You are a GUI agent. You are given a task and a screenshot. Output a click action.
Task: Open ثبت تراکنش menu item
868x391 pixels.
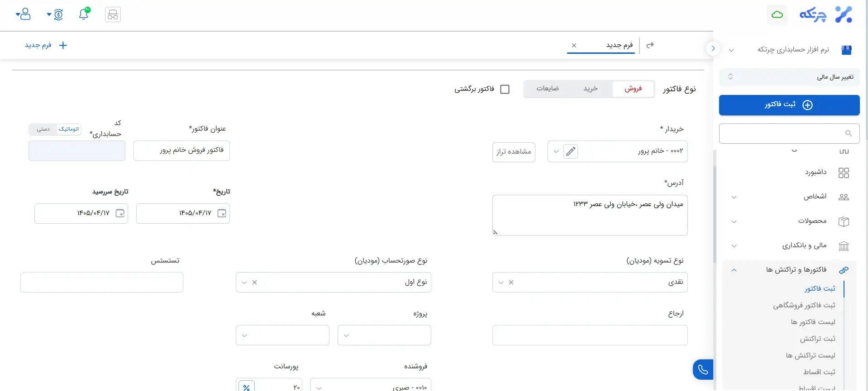click(x=817, y=339)
